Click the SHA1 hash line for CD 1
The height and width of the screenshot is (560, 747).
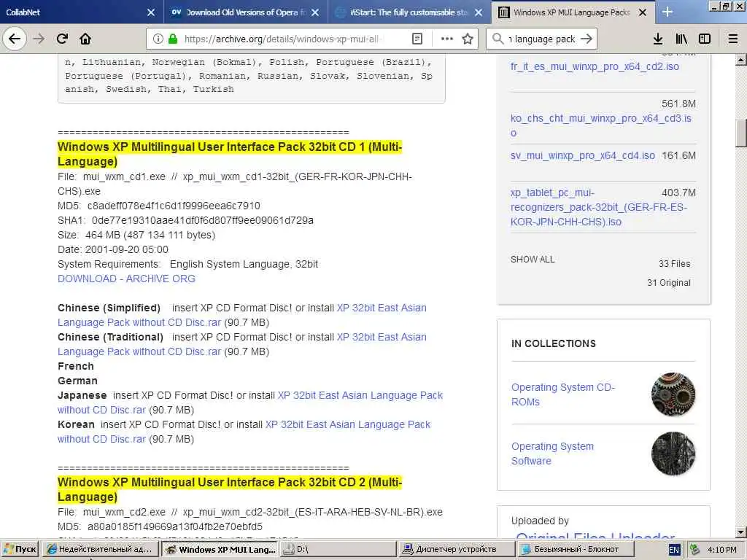pos(185,220)
